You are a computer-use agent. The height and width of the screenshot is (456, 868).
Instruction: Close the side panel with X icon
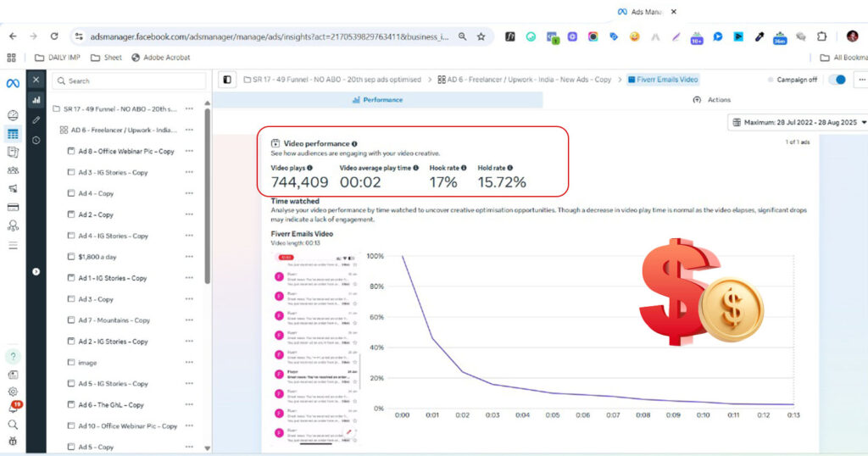36,80
